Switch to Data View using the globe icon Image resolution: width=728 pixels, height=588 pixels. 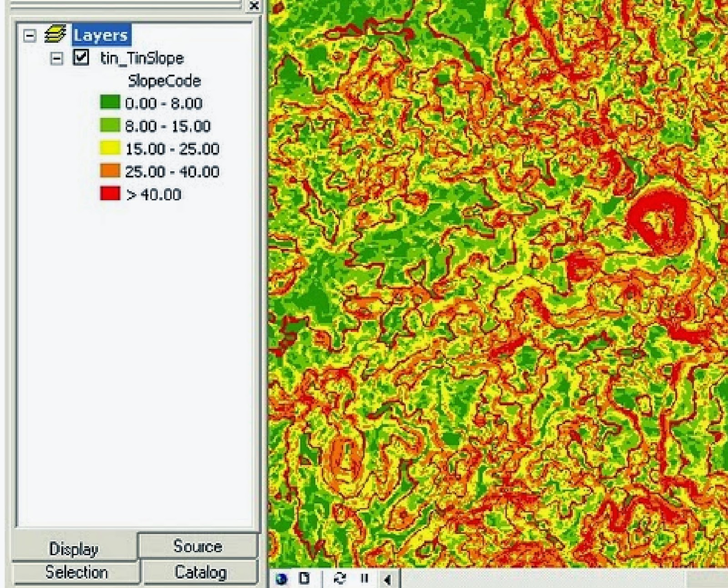pos(282,579)
